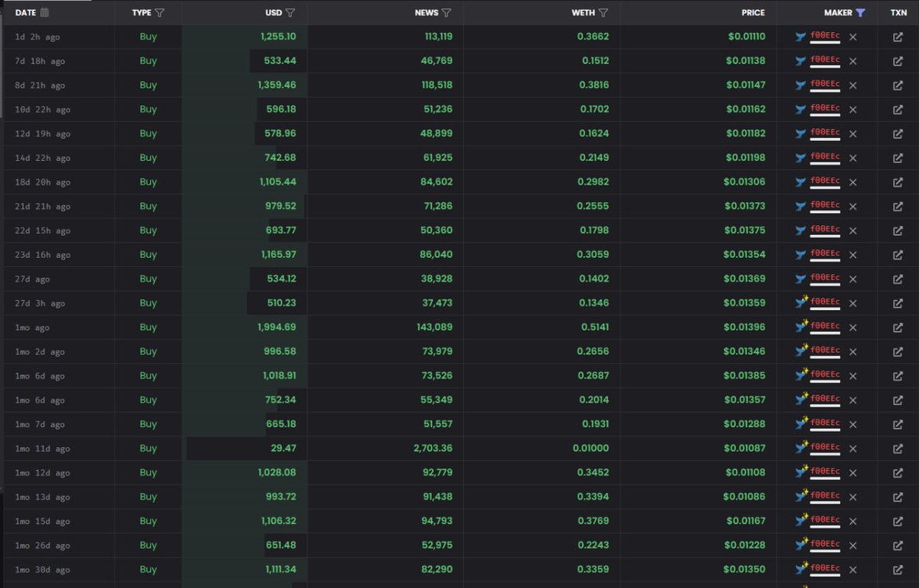Open transaction link for 12d 19h ago row
Screen dimensions: 919x588
pos(898,134)
